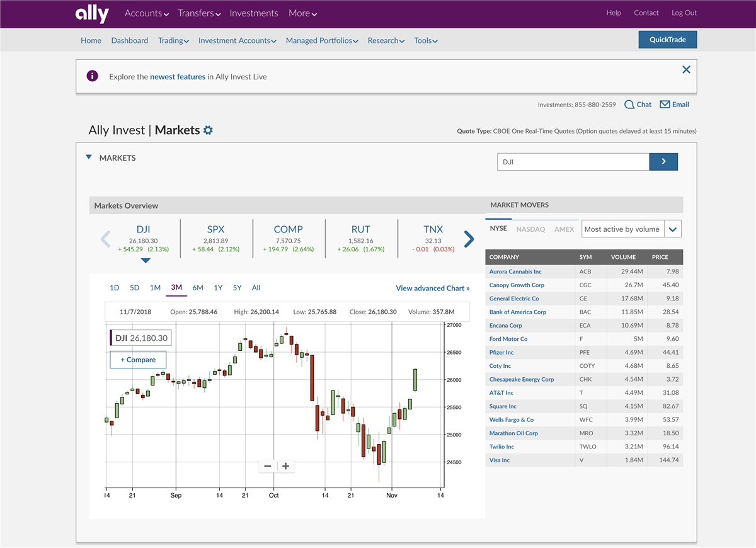
Task: Zoom out the chart with minus
Action: (268, 466)
